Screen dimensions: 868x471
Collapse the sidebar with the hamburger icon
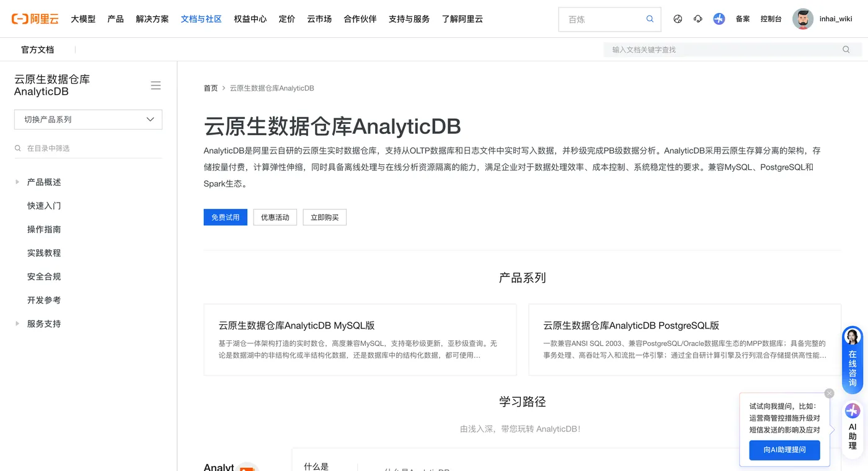click(x=156, y=86)
